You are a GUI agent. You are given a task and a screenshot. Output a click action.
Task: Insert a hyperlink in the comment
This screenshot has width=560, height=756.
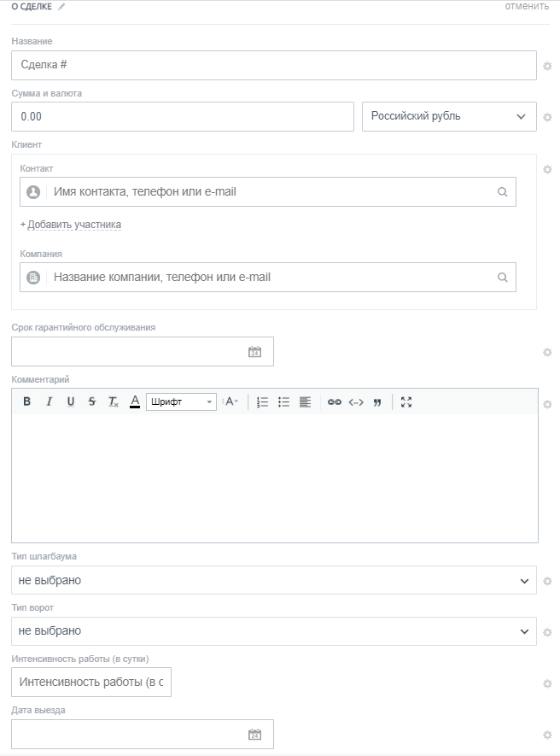[x=335, y=401]
